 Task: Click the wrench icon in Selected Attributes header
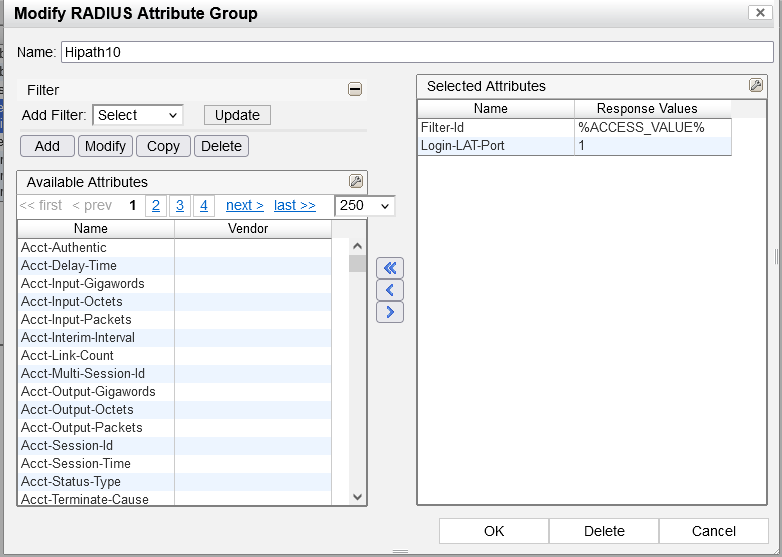point(756,86)
